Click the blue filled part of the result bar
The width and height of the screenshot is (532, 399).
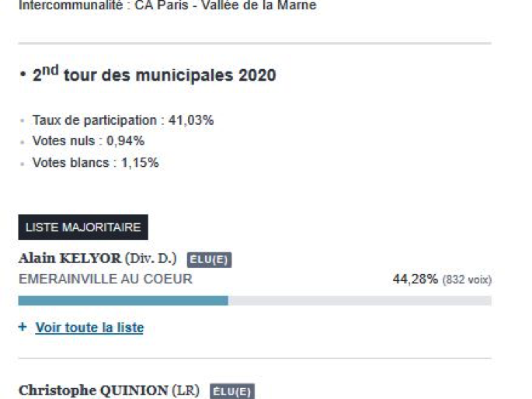tap(123, 300)
